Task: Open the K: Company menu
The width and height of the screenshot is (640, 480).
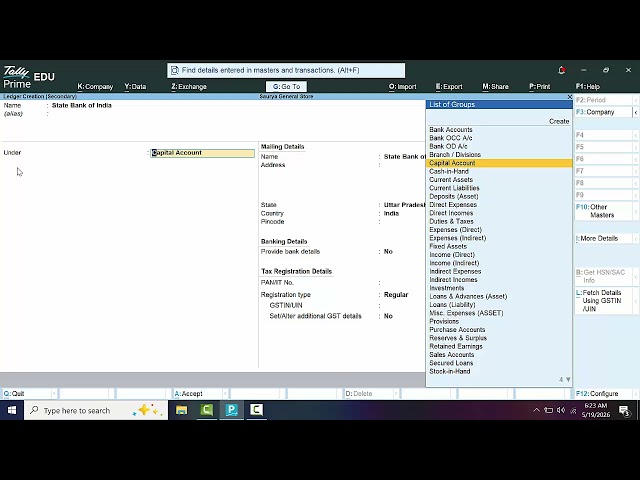Action: pyautogui.click(x=95, y=87)
